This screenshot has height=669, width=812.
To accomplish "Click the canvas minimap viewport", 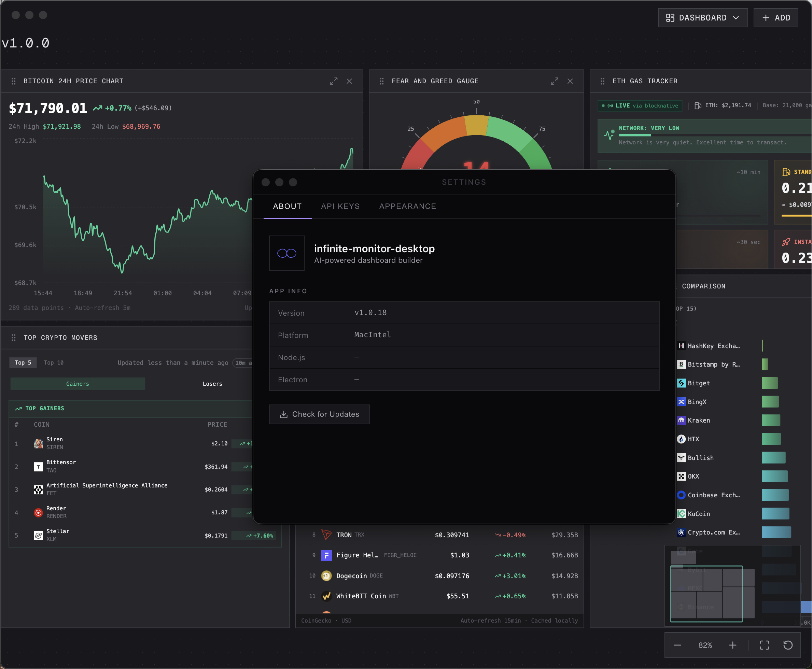I will [x=706, y=594].
